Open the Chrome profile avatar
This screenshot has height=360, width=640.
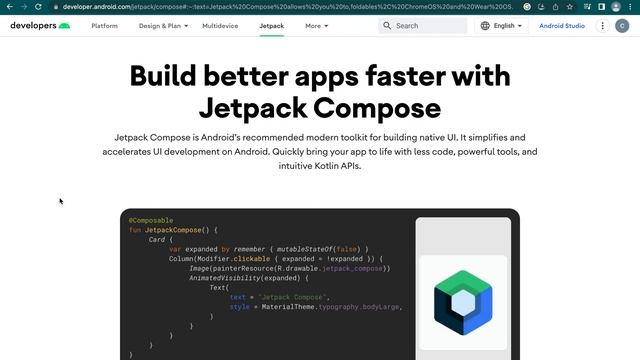click(616, 7)
